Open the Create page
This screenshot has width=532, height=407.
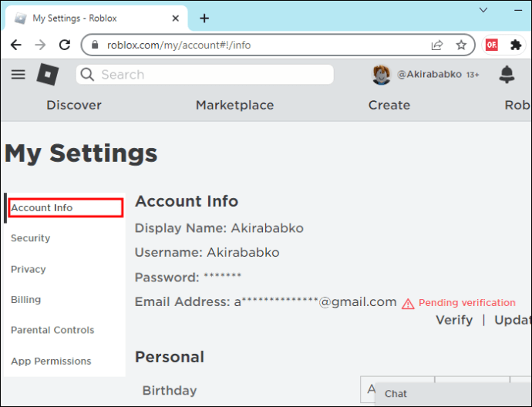click(x=389, y=105)
